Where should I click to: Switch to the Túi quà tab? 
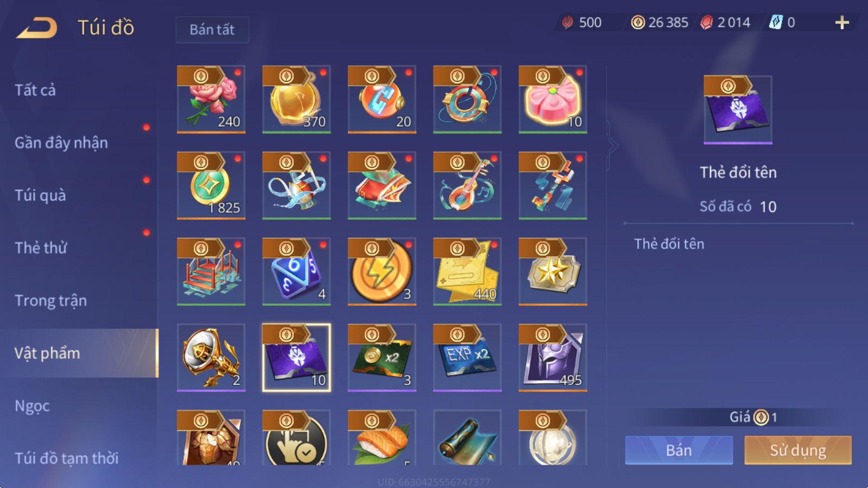[40, 195]
